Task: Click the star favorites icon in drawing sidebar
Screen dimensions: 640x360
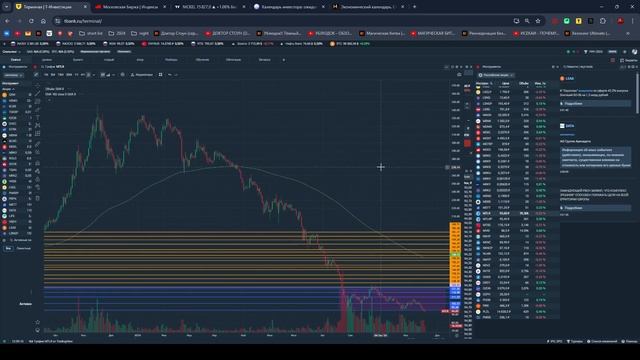Action: pos(38,322)
